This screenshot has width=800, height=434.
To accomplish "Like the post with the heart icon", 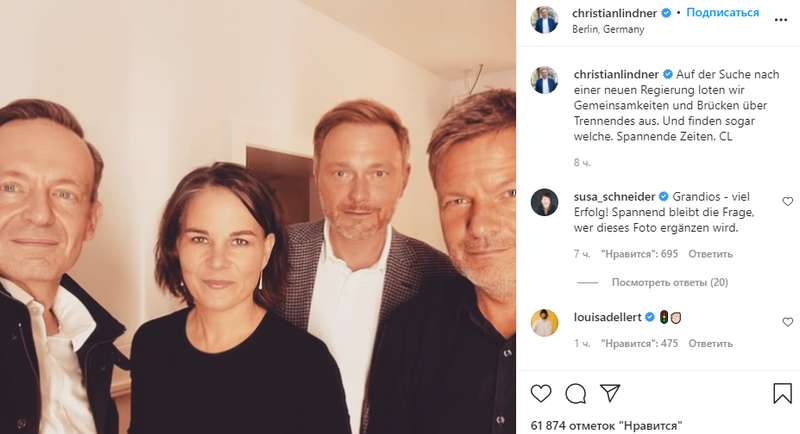I will click(541, 393).
